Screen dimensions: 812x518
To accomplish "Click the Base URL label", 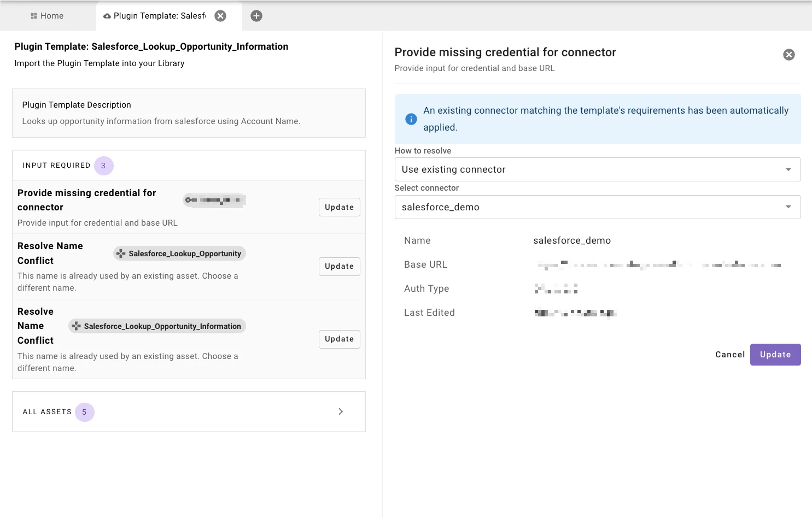I will 425,264.
